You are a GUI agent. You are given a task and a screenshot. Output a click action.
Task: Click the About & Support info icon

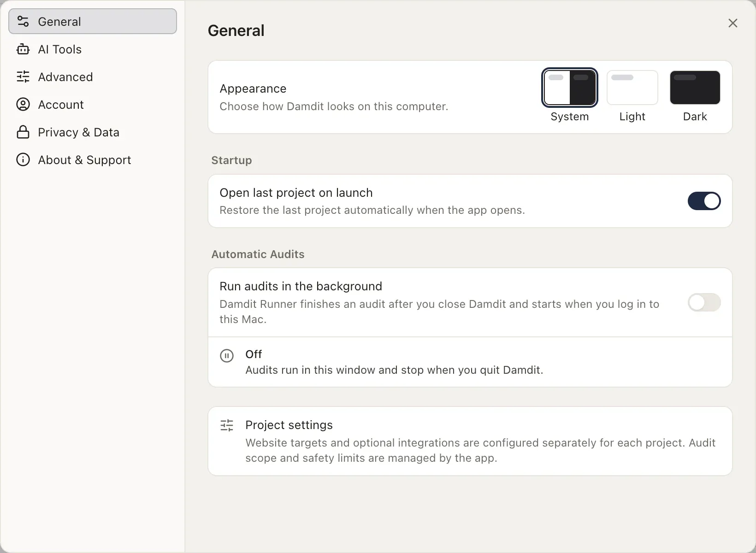[x=23, y=159]
